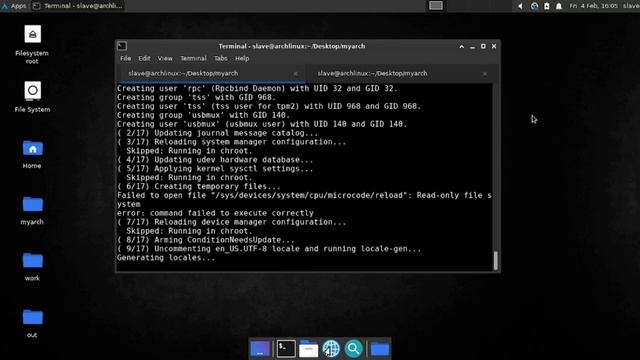Open the Terminal menu in menubar

pyautogui.click(x=193, y=58)
